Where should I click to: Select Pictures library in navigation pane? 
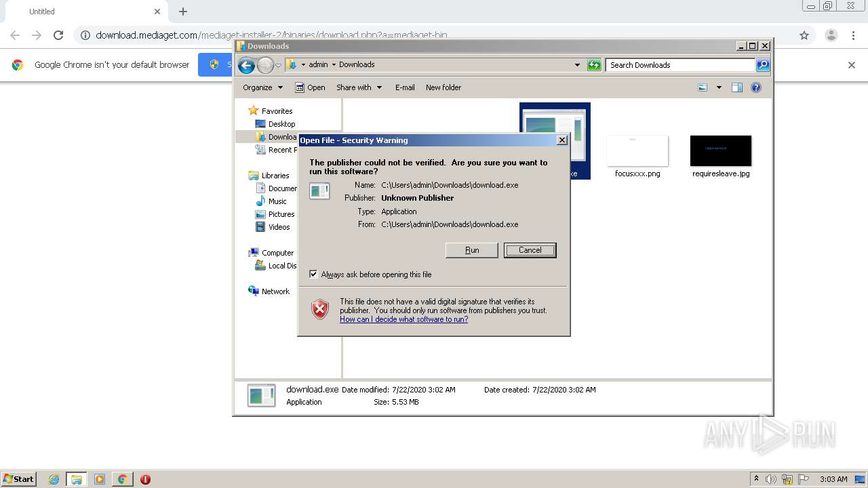coord(275,214)
